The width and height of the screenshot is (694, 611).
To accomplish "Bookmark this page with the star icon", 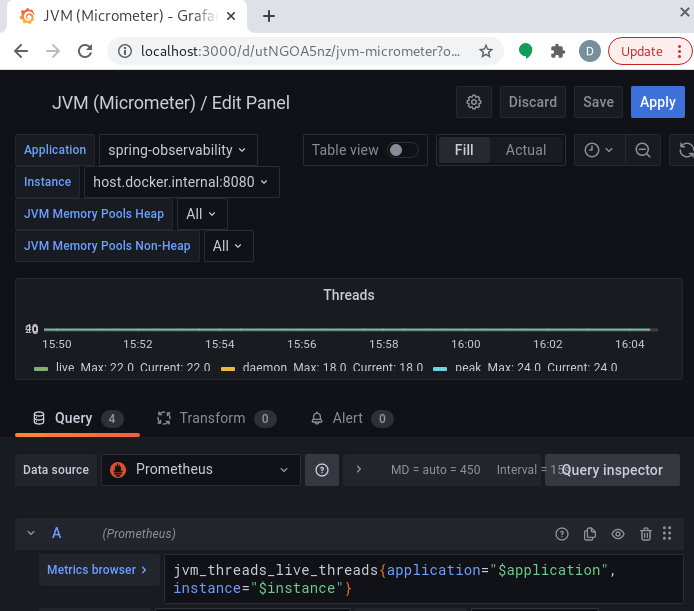I will tap(486, 51).
